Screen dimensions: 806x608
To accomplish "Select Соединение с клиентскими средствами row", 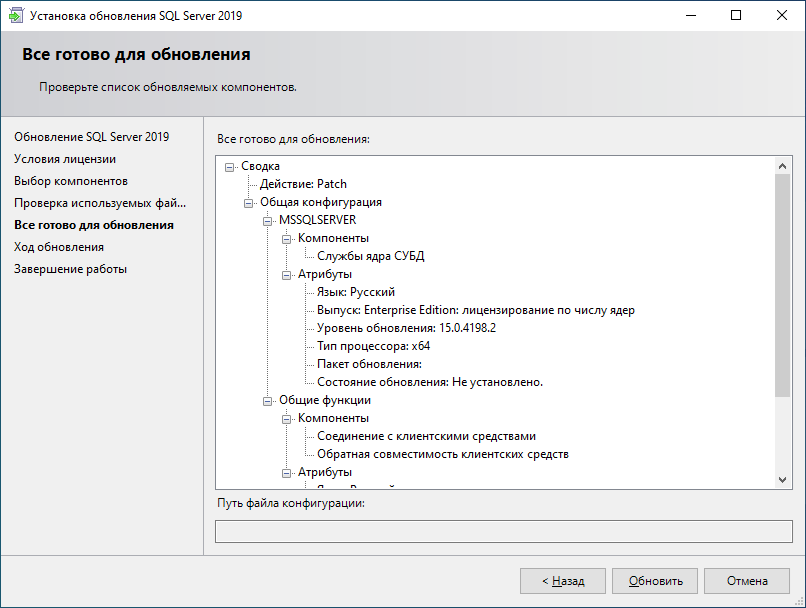I will [426, 436].
